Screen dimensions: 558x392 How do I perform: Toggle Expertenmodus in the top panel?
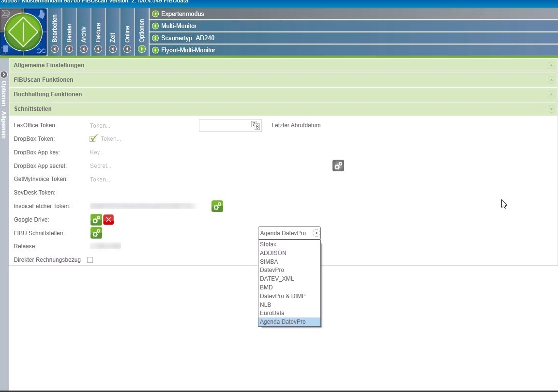[x=155, y=14]
